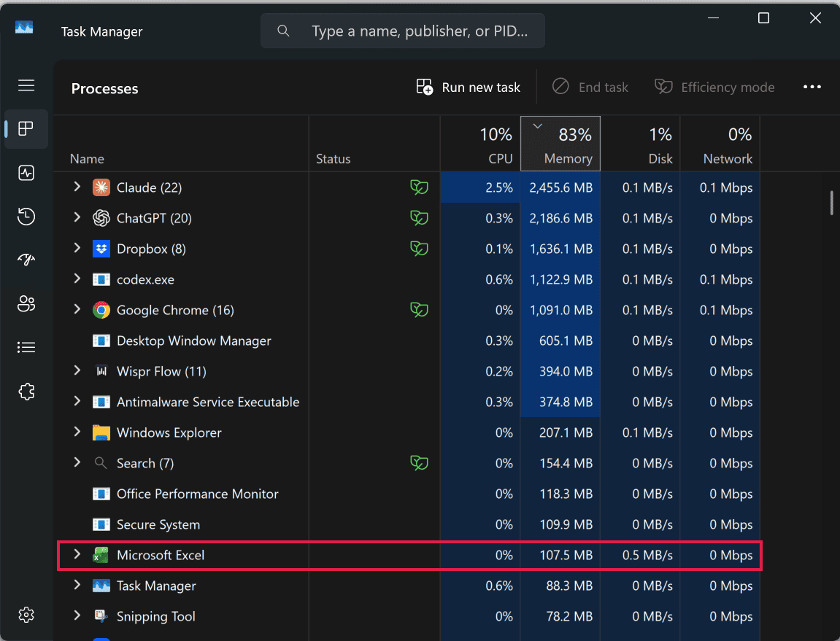Click the 2,455.6 MB memory value
The width and height of the screenshot is (840, 641).
click(561, 188)
